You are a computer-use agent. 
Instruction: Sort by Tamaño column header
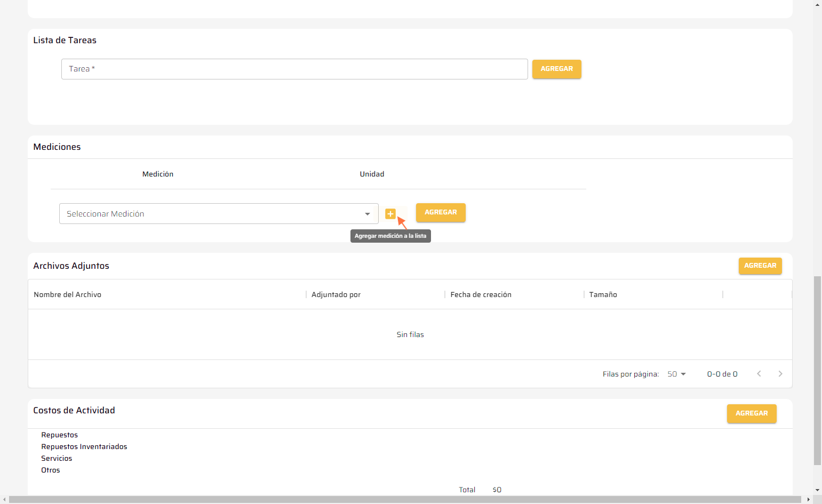pyautogui.click(x=603, y=294)
